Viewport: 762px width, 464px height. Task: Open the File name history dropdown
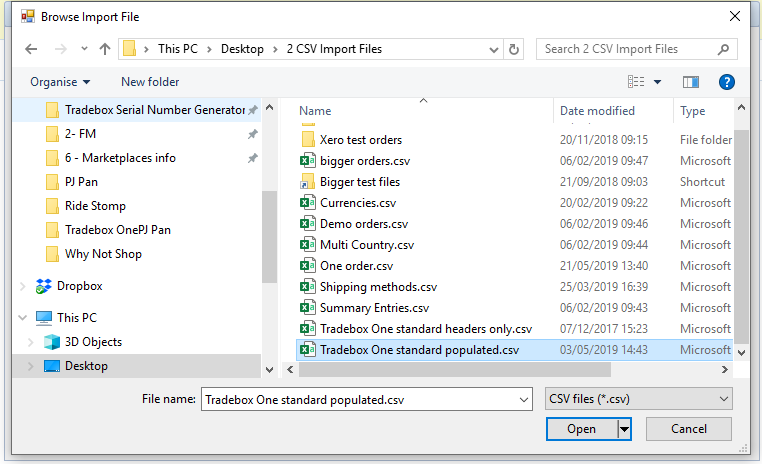pyautogui.click(x=523, y=400)
